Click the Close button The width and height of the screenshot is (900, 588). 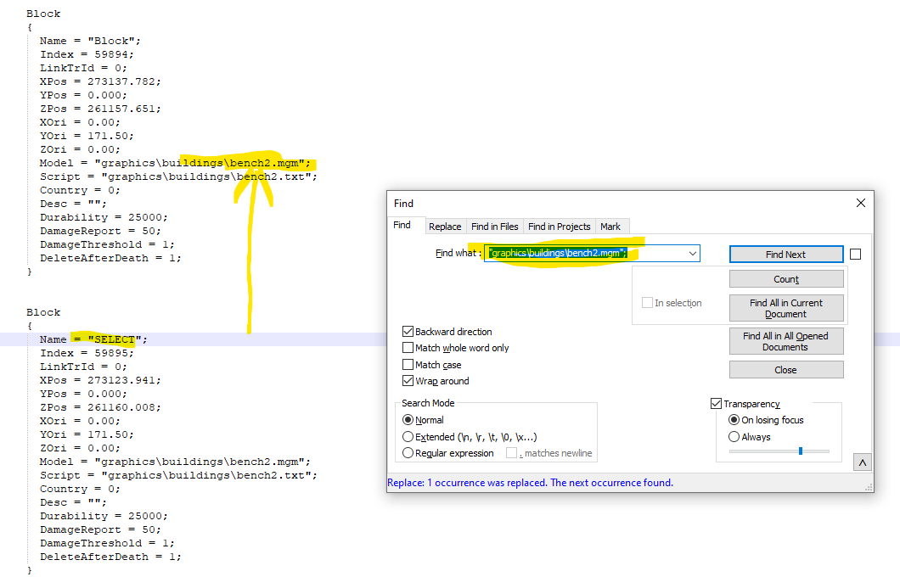point(785,370)
